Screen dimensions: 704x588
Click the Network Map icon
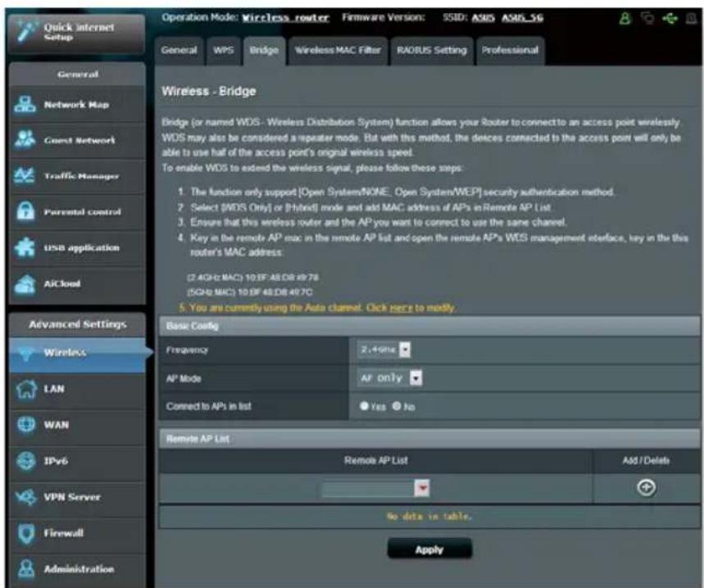tap(25, 104)
